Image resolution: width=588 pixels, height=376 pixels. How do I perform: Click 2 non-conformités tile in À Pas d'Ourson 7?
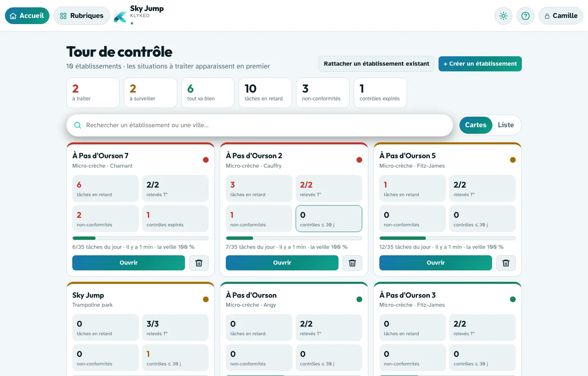coord(105,219)
